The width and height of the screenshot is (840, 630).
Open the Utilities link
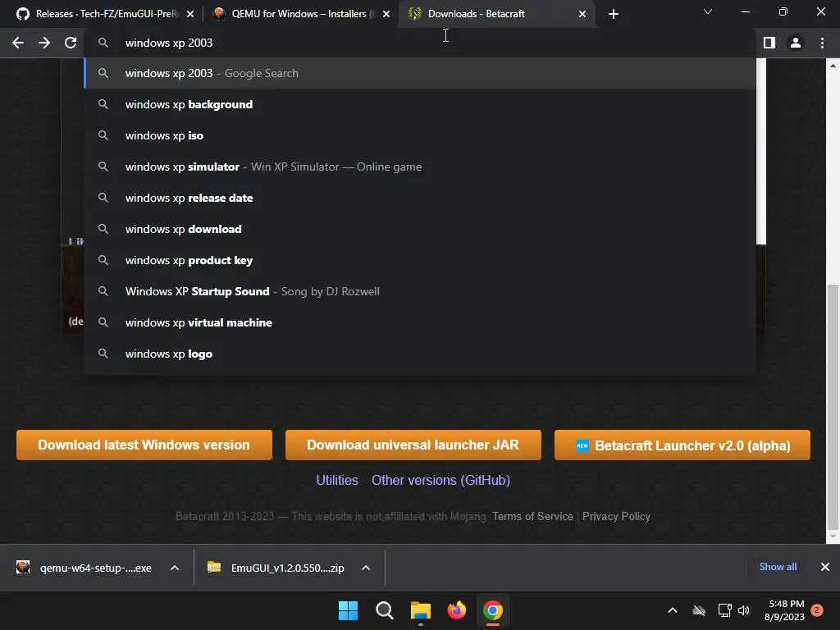point(337,480)
